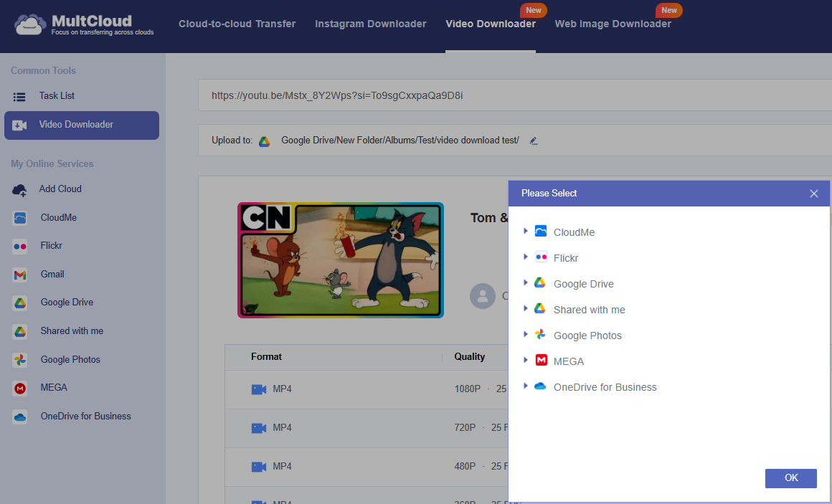Click the Flickr icon in the Please Select dialog
The image size is (832, 504).
point(541,257)
